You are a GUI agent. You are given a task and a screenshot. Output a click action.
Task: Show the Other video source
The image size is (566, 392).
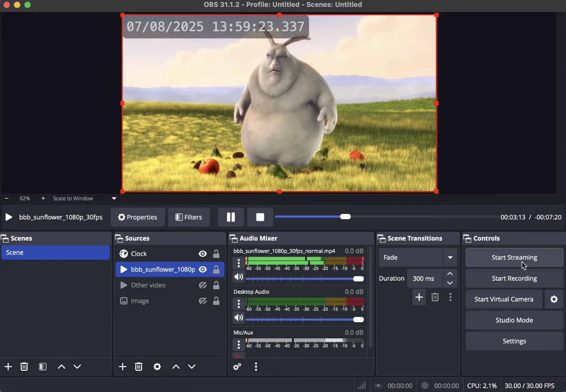tap(203, 285)
